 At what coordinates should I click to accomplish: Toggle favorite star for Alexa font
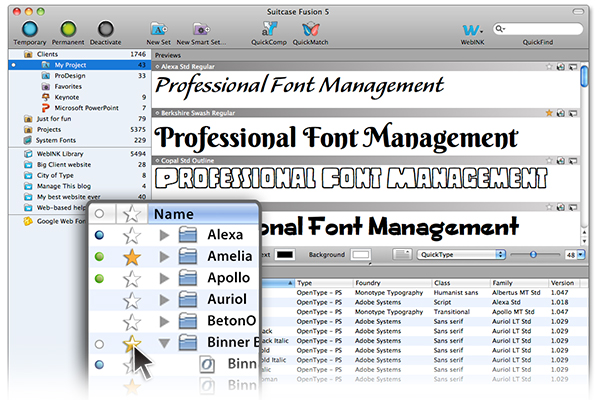click(x=130, y=235)
